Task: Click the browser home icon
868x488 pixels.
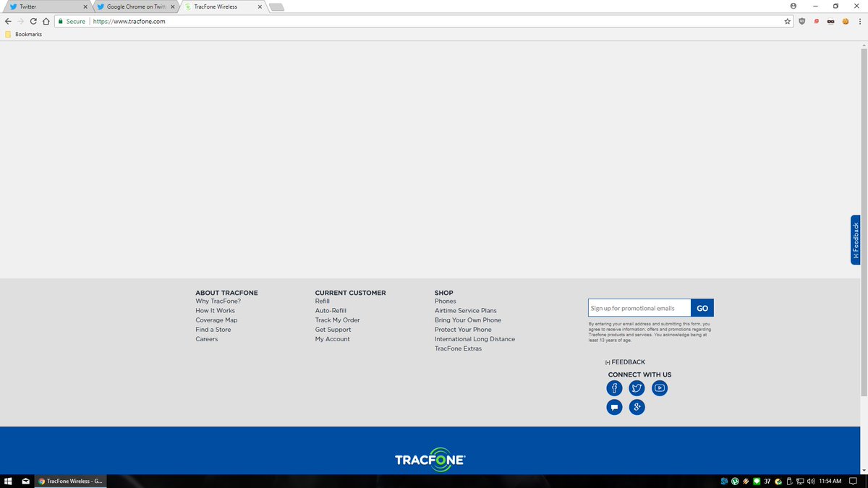Action: coord(46,22)
